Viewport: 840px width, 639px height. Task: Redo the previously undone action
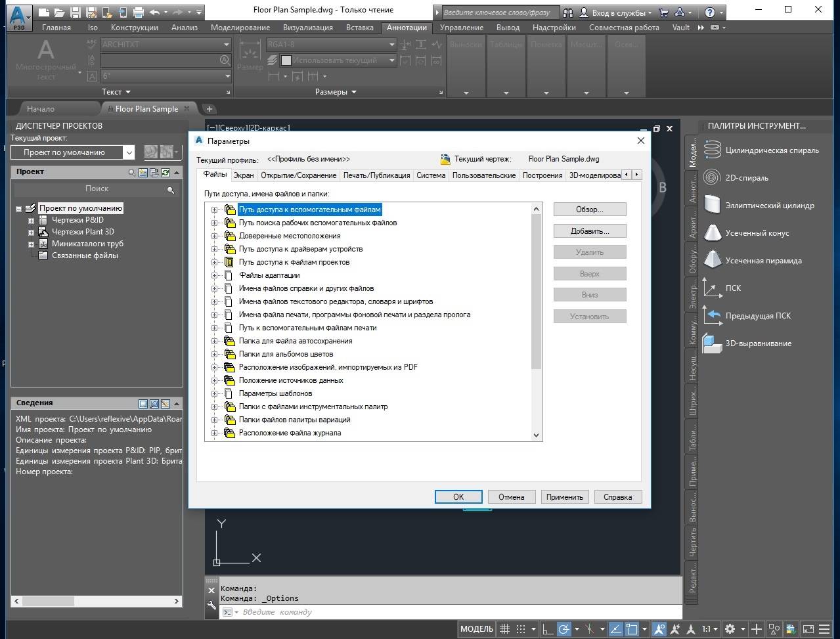tap(177, 12)
